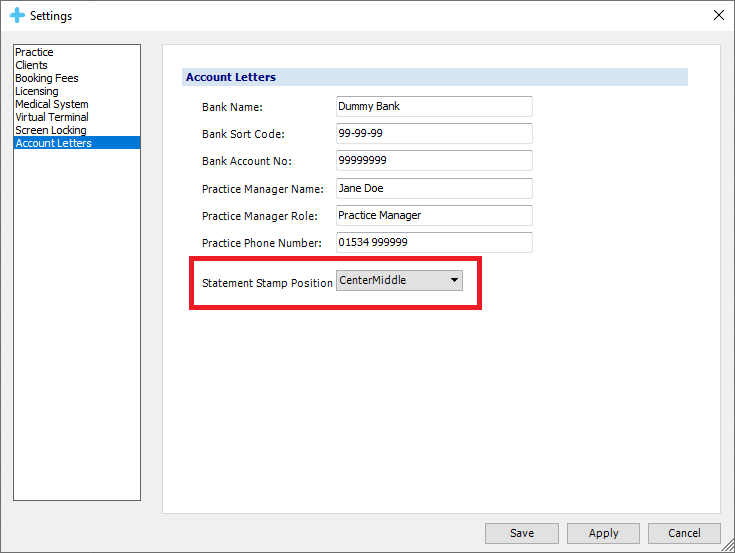The image size is (735, 553).
Task: Click the Apply button
Action: pos(603,533)
